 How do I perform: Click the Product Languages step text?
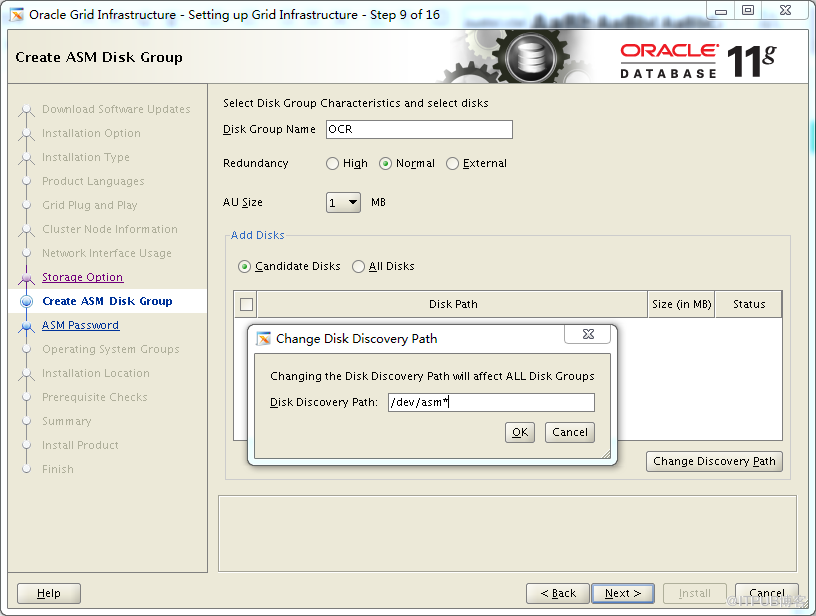pyautogui.click(x=93, y=181)
